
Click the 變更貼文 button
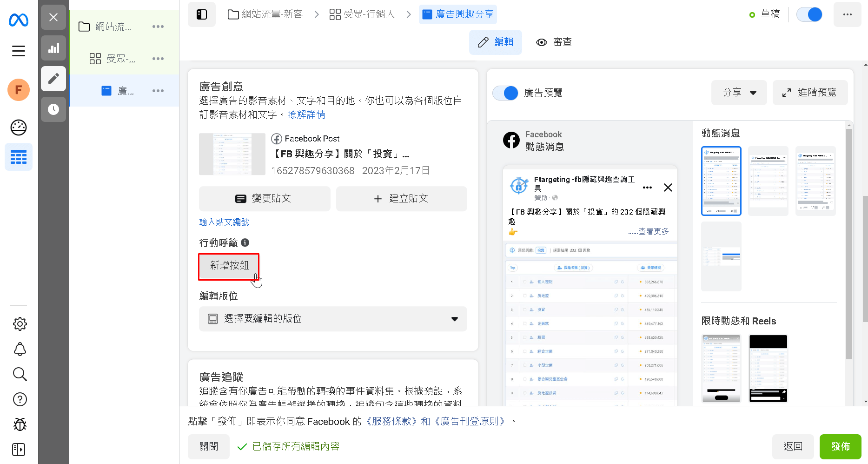point(265,199)
